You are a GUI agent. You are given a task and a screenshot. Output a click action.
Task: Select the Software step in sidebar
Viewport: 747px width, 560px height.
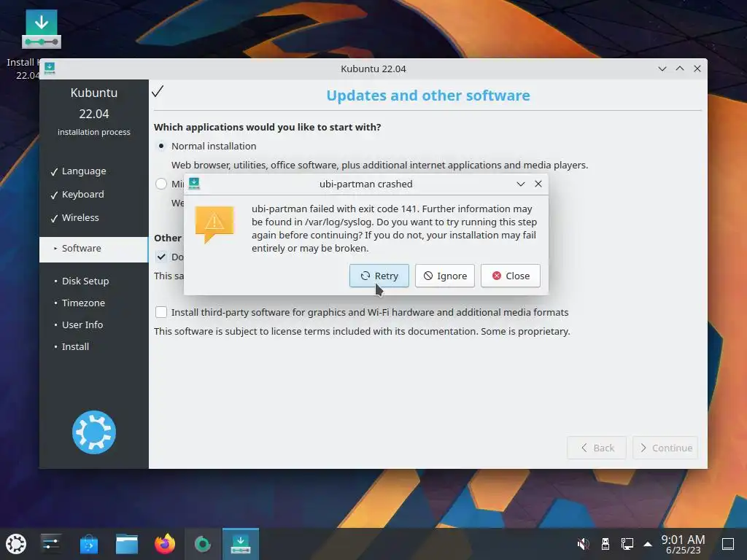(94, 249)
